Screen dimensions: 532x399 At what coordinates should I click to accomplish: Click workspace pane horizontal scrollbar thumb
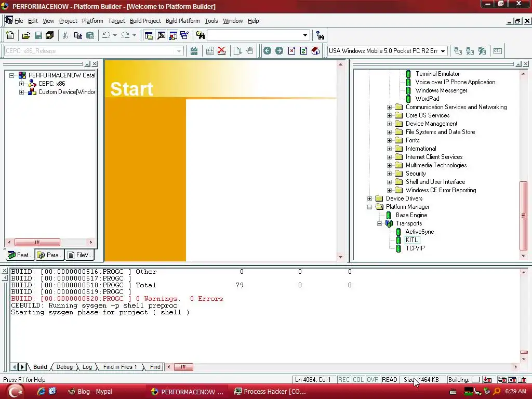37,242
